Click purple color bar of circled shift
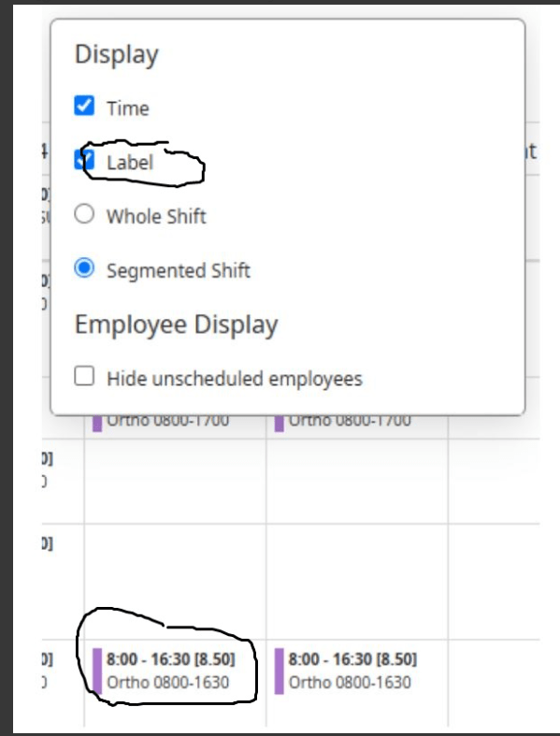The height and width of the screenshot is (736, 560). 97,671
